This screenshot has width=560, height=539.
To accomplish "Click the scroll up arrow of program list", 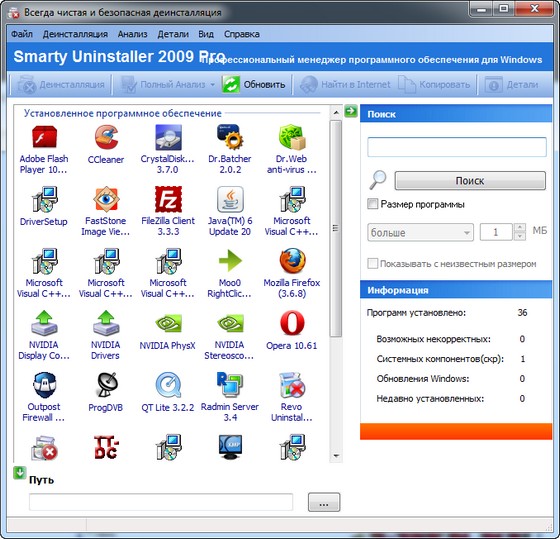I will pos(336,112).
